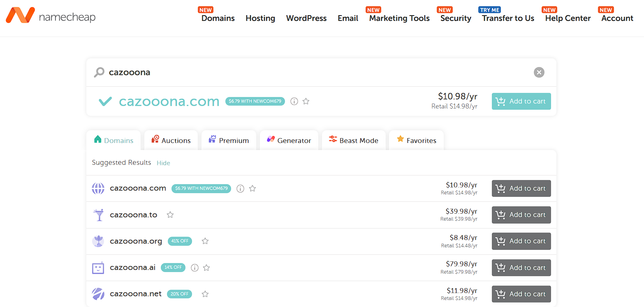Click the plant icon for cazooona.org
The image size is (644, 307).
point(98,241)
